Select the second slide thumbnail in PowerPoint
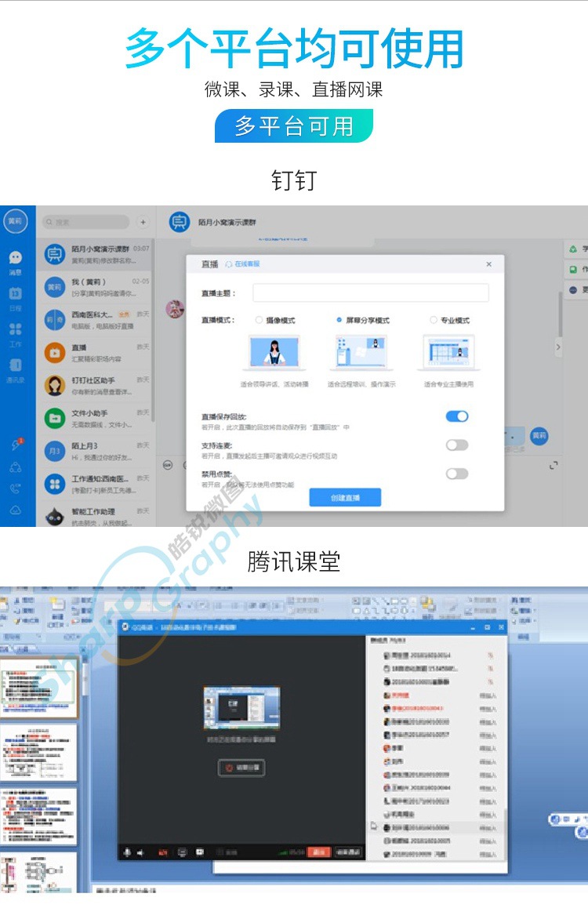Screen dimensions: 588x908 pyautogui.click(x=38, y=753)
